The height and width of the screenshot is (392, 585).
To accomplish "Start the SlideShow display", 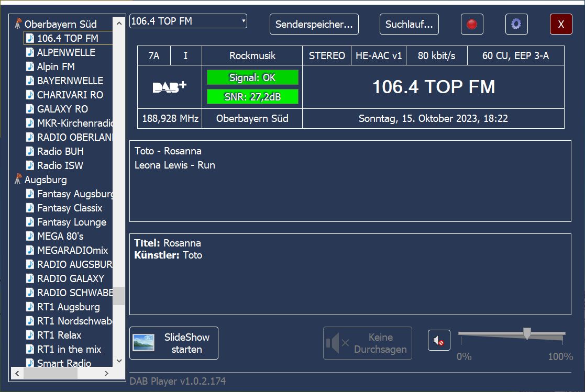I will pos(174,343).
